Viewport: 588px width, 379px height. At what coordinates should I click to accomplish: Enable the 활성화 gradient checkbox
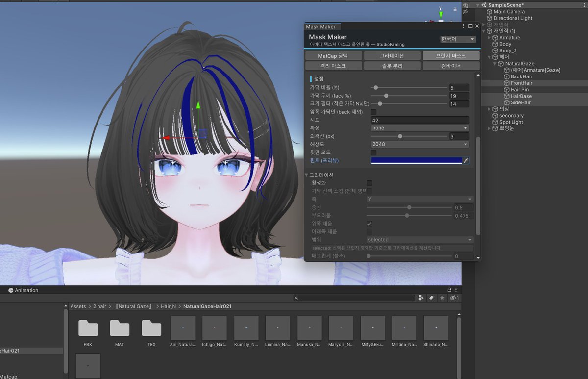[x=369, y=183]
